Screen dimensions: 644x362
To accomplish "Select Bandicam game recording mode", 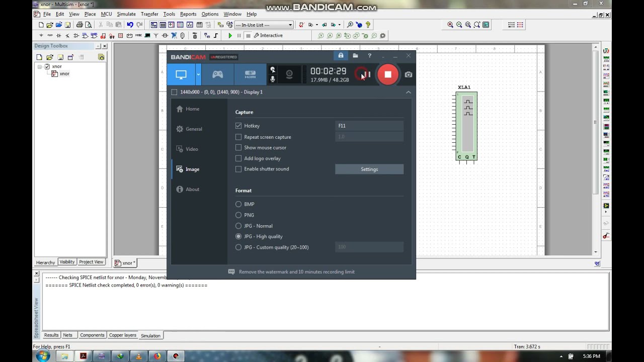I will (217, 74).
